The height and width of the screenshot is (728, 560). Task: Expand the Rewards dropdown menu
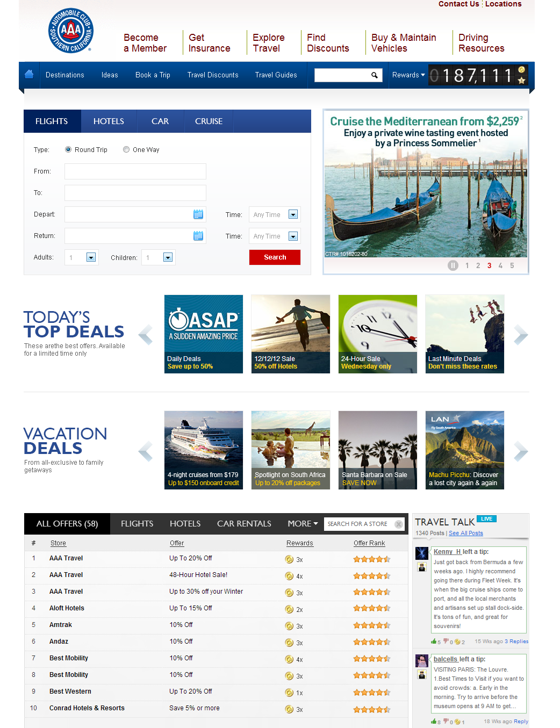coord(408,75)
